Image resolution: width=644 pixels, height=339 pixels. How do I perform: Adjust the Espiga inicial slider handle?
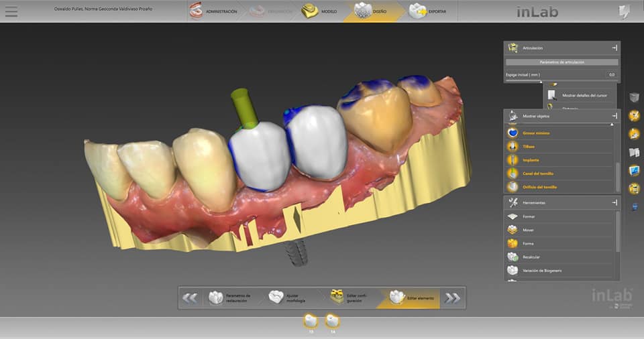tap(541, 82)
